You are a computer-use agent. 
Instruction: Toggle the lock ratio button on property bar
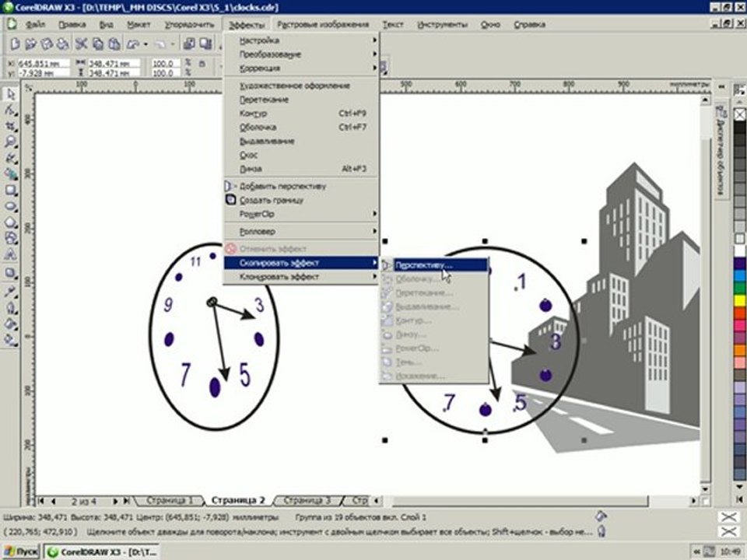coord(202,63)
